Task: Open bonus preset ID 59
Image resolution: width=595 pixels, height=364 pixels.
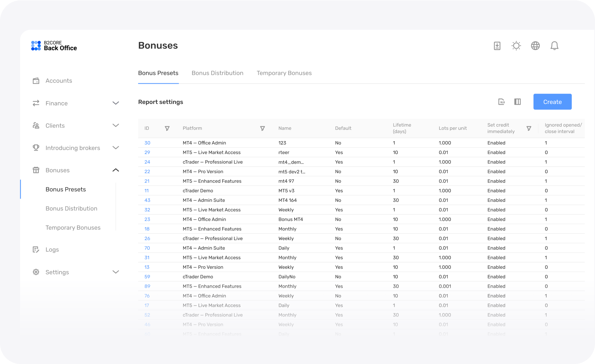Action: (x=147, y=277)
